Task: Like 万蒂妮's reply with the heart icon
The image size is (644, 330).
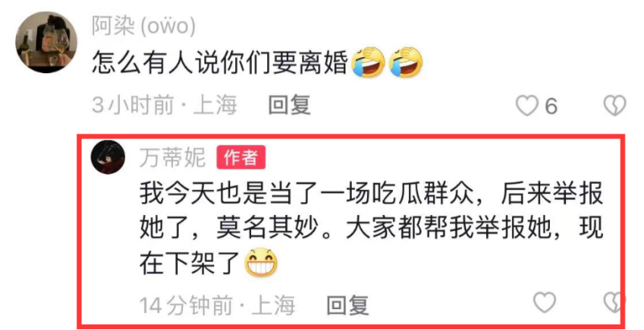Action: (x=544, y=303)
